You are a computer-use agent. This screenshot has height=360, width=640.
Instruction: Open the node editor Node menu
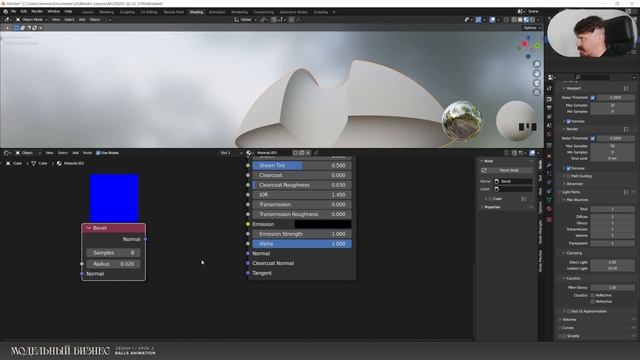click(x=87, y=153)
